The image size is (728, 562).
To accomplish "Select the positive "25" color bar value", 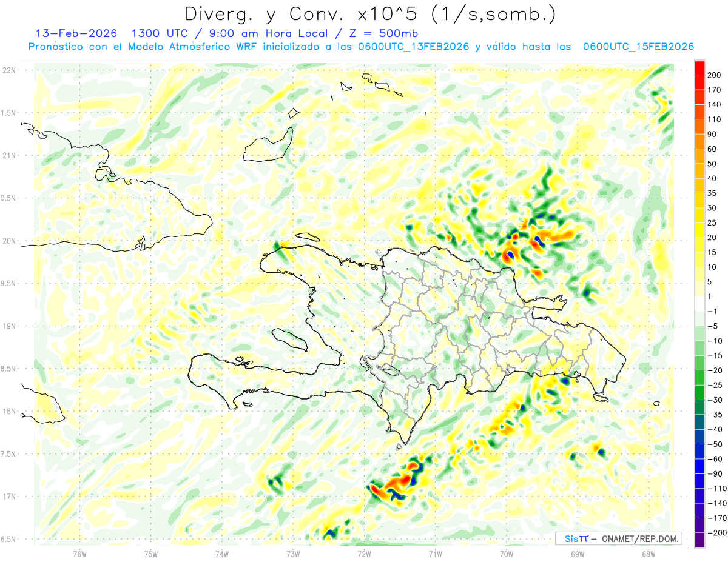I will (x=713, y=223).
